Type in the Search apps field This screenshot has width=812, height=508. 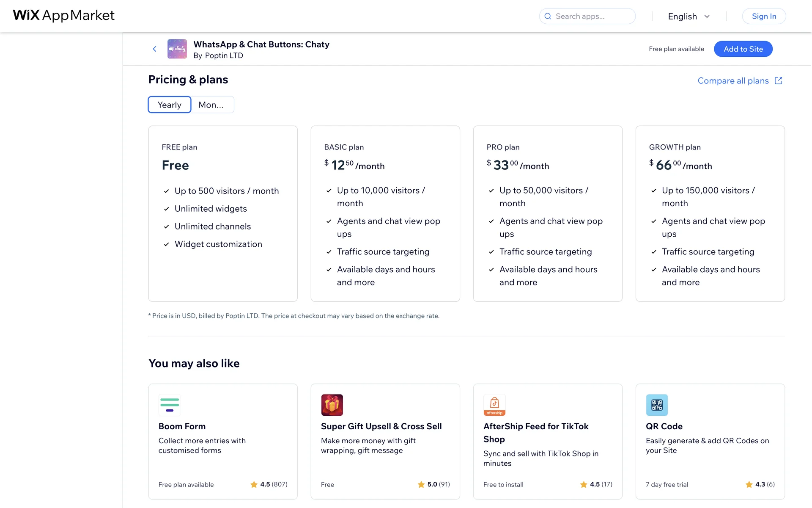point(592,17)
